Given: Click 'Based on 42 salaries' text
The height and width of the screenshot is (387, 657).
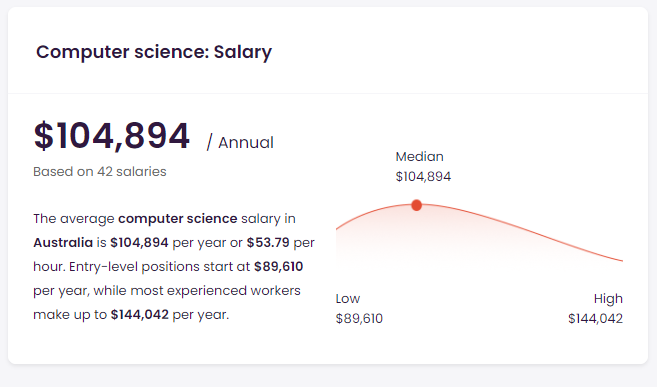Looking at the screenshot, I should point(100,172).
